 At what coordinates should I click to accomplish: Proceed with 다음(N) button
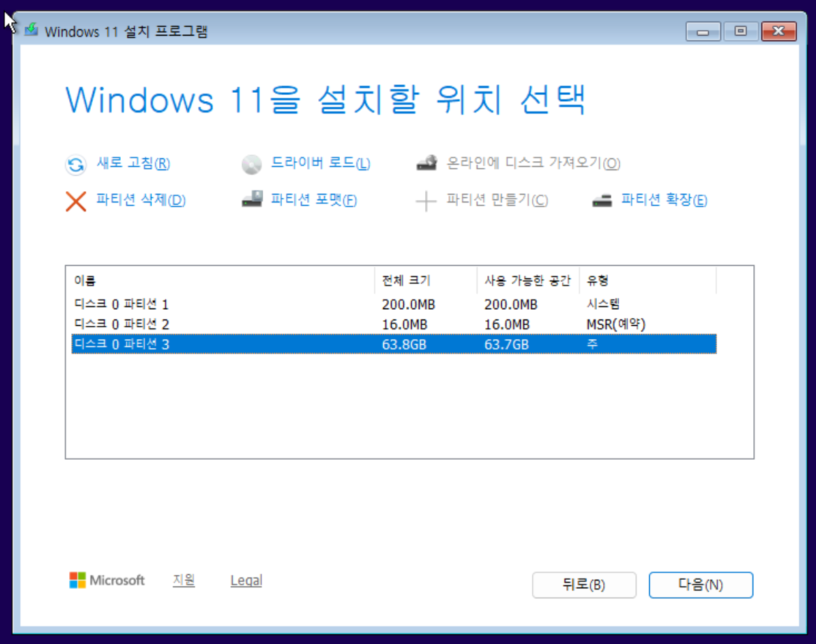pos(700,585)
